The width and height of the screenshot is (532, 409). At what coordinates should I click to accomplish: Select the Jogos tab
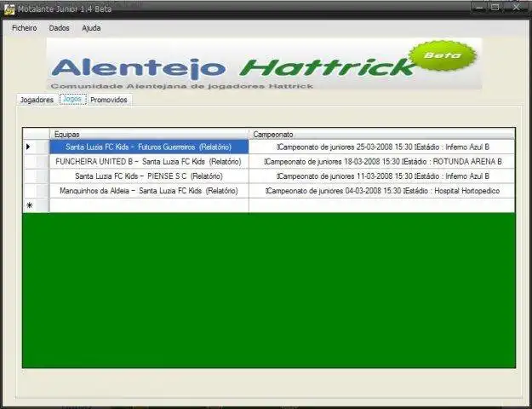point(72,99)
